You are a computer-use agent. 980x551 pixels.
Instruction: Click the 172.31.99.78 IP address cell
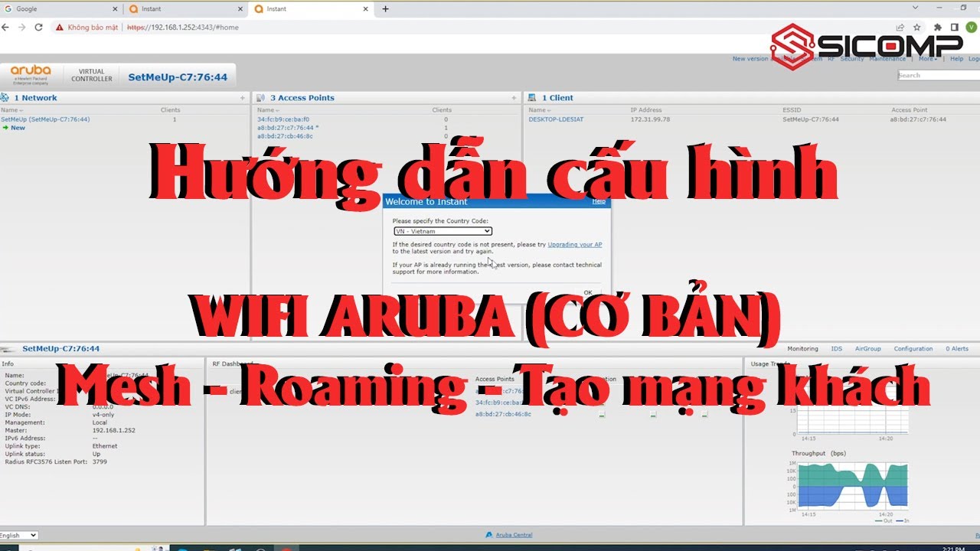[650, 119]
